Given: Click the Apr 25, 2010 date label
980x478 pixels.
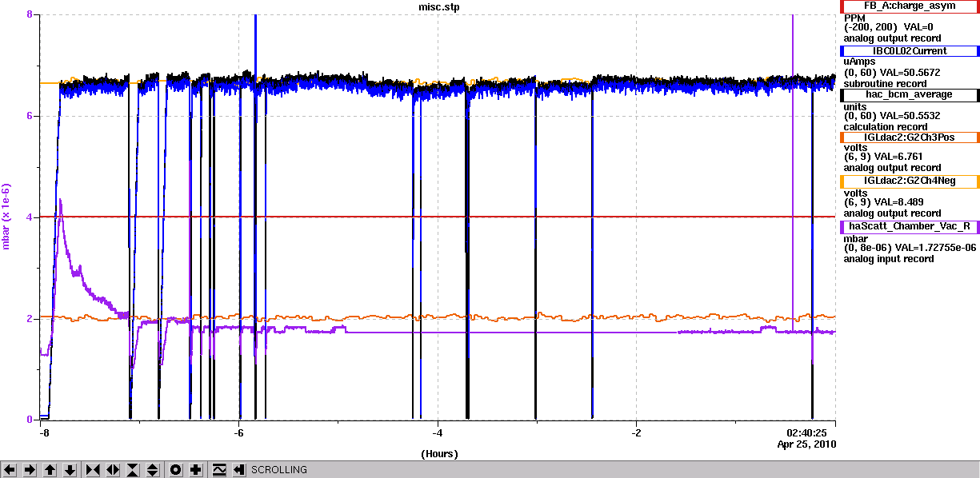Looking at the screenshot, I should [x=806, y=444].
